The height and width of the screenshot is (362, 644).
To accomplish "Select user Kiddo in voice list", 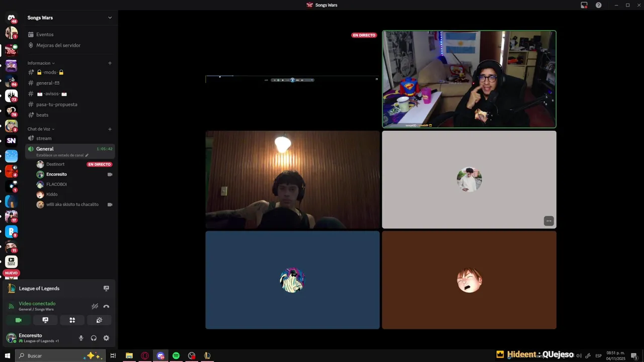I will click(52, 195).
